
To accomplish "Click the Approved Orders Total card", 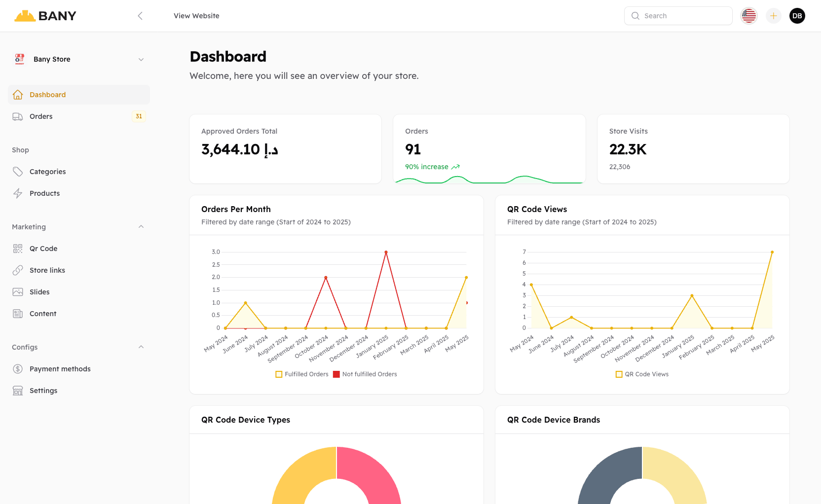I will (286, 149).
